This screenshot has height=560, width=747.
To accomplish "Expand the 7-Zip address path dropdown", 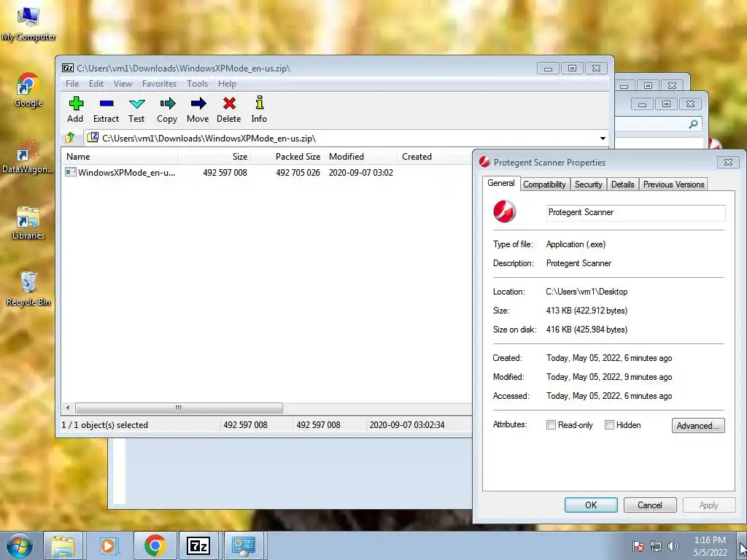I will pyautogui.click(x=603, y=139).
